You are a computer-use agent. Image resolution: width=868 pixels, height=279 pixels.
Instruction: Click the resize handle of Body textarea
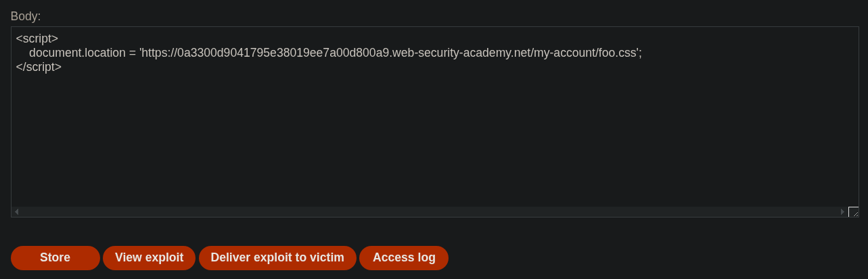pyautogui.click(x=854, y=212)
